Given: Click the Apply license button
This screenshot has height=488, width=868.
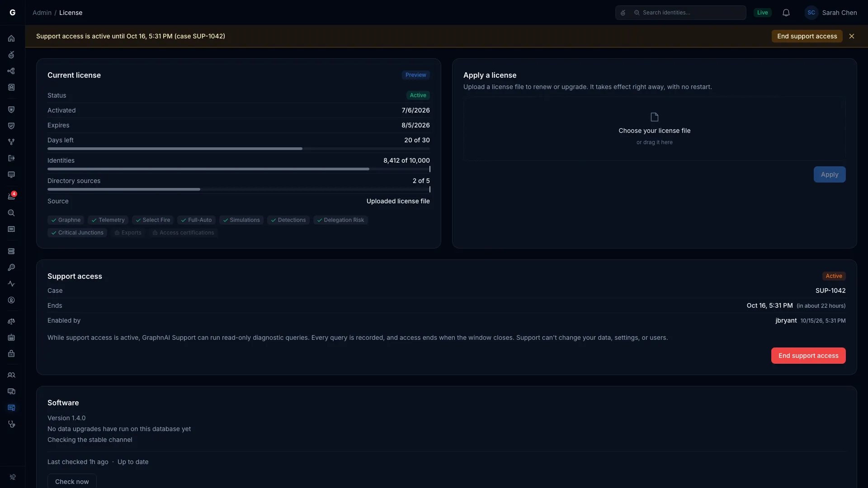Looking at the screenshot, I should point(830,174).
